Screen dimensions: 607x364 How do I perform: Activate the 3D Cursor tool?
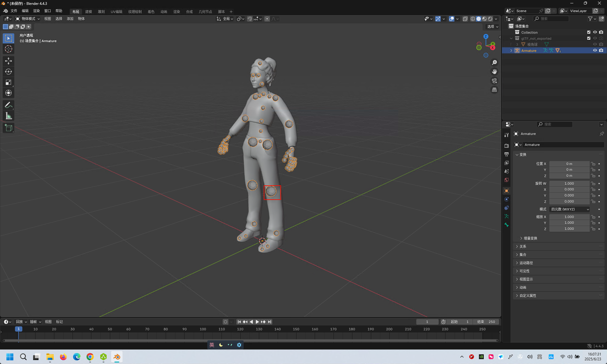[x=9, y=49]
